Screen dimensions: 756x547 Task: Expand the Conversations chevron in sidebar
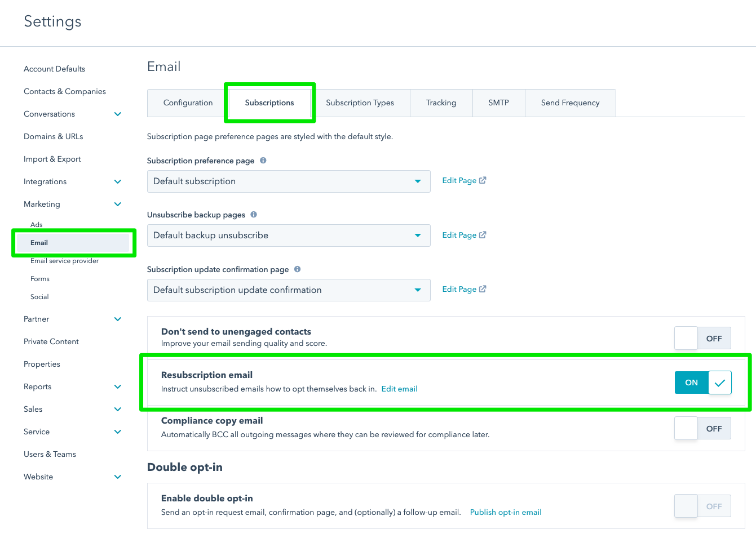pyautogui.click(x=118, y=114)
